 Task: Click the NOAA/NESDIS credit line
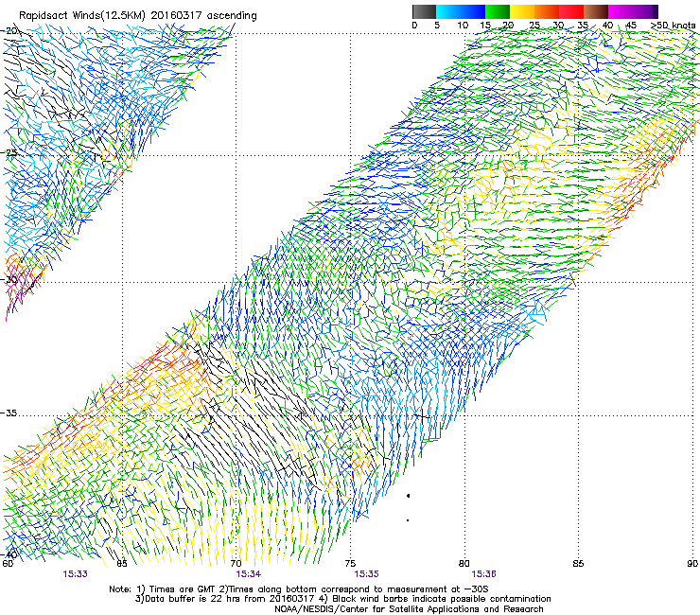(409, 609)
